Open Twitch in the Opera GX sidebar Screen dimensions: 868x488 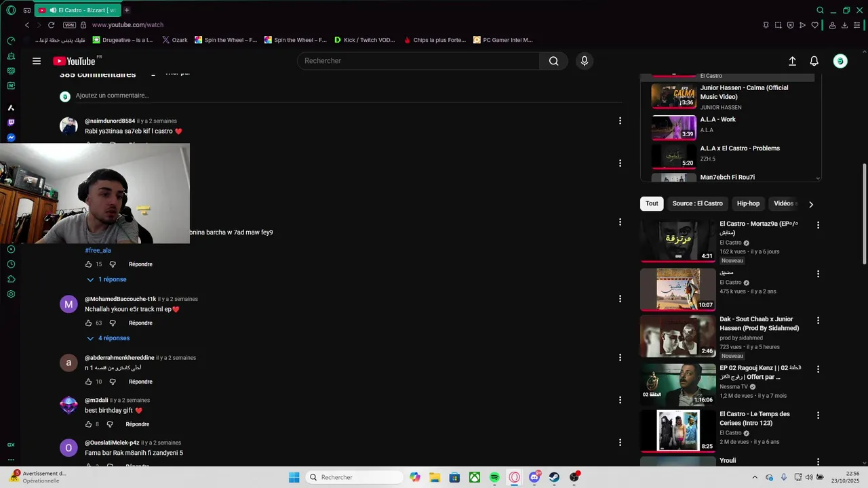coord(11,123)
